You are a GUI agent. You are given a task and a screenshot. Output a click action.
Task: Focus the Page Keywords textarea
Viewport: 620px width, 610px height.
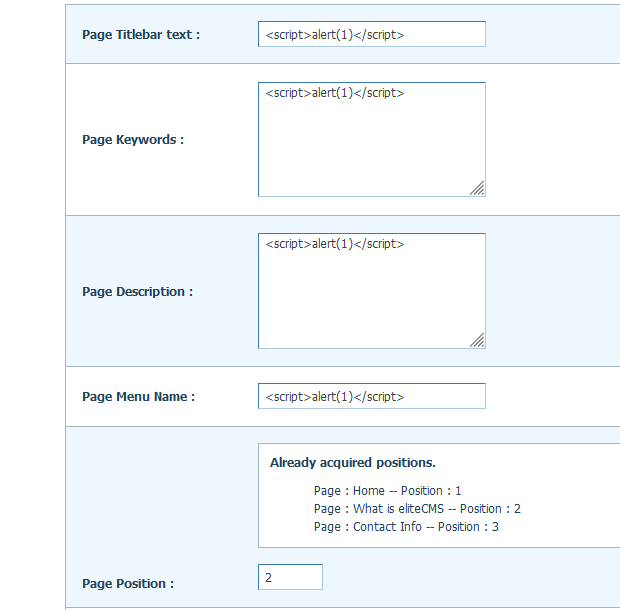point(372,140)
